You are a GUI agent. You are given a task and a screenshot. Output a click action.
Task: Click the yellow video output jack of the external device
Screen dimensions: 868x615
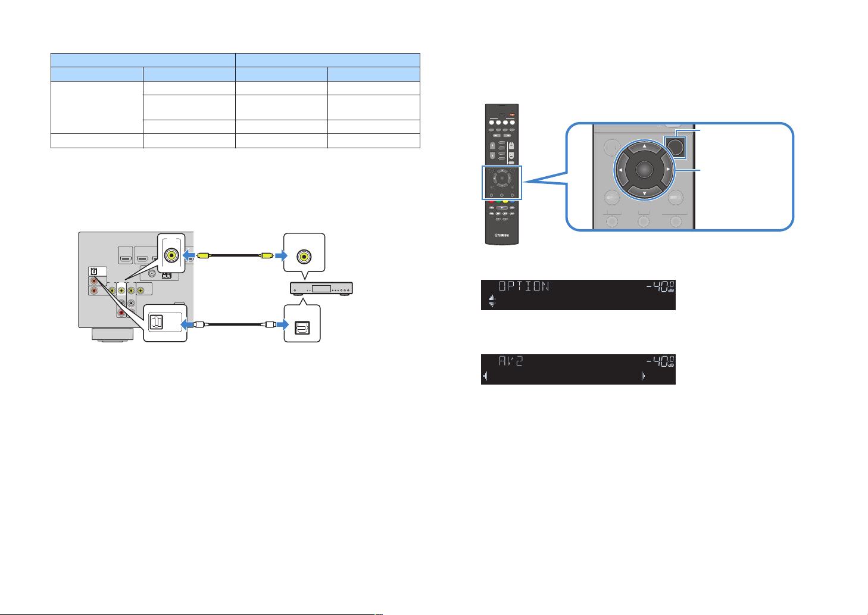tap(305, 256)
